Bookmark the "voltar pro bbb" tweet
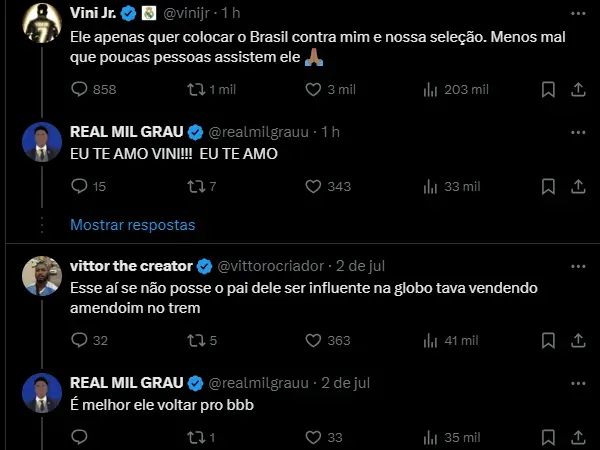Viewport: 600px width, 450px height. pos(547,437)
